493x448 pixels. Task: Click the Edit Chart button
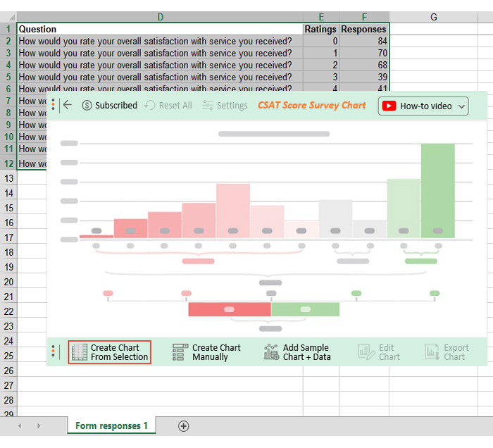(379, 352)
